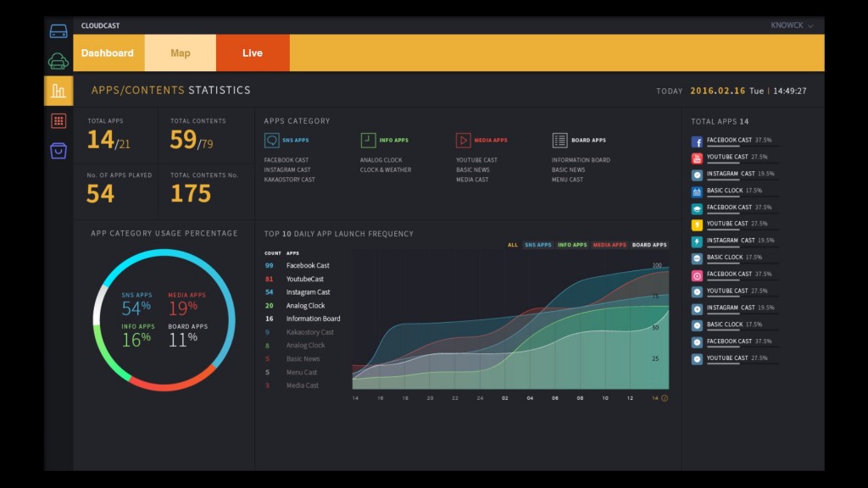
Task: Click the teal graduation cap icon
Action: point(697,208)
